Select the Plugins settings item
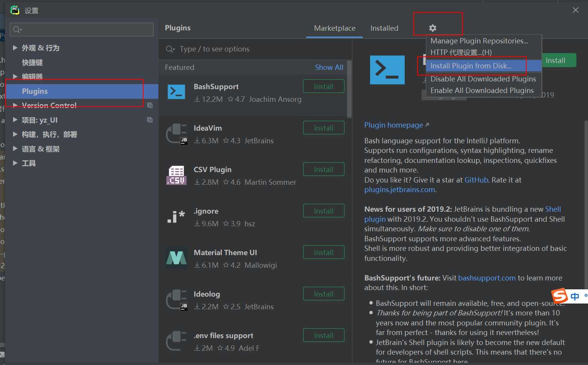Image resolution: width=588 pixels, height=365 pixels. (81, 91)
